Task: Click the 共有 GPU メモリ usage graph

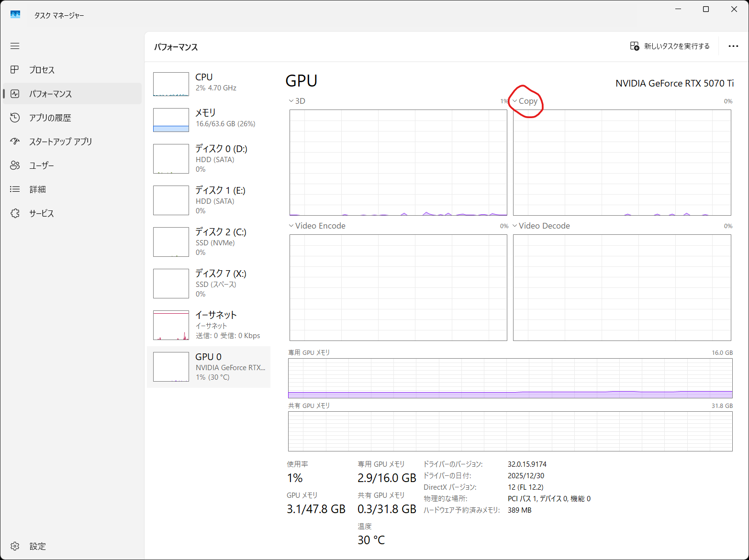Action: click(510, 431)
